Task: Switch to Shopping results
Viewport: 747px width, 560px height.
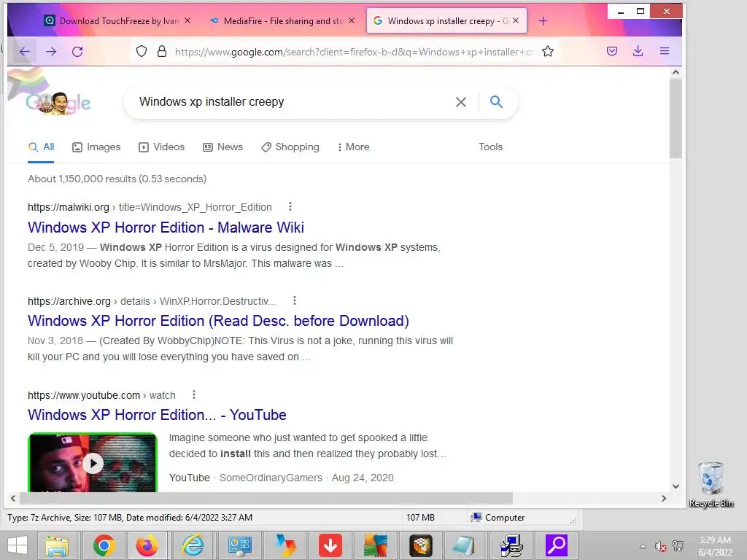Action: pos(290,147)
